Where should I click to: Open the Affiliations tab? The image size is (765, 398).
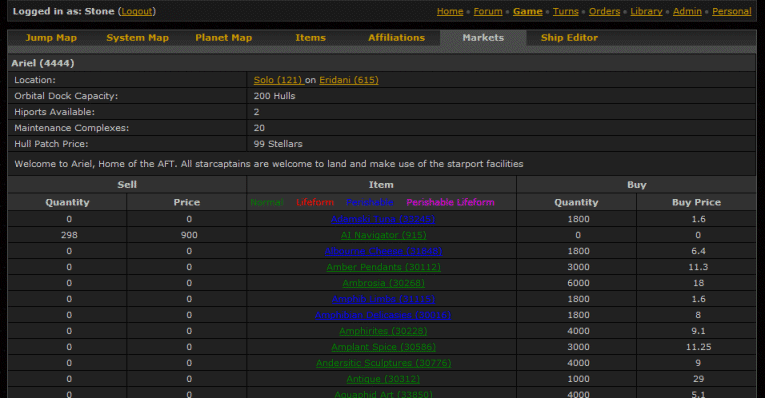396,38
